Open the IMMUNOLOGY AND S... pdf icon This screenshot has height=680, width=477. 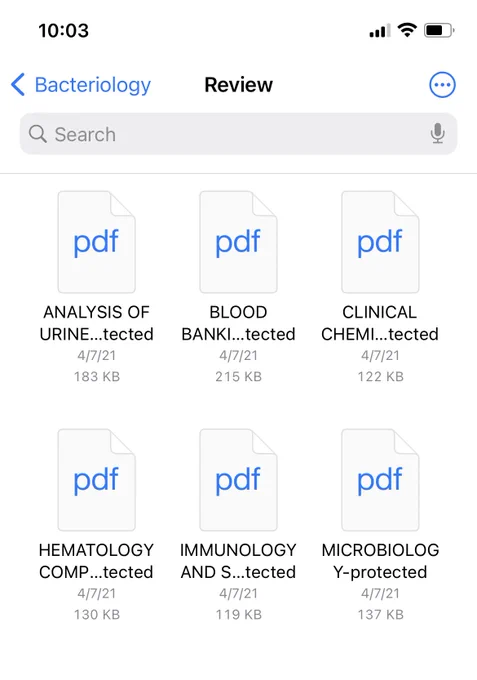click(238, 480)
